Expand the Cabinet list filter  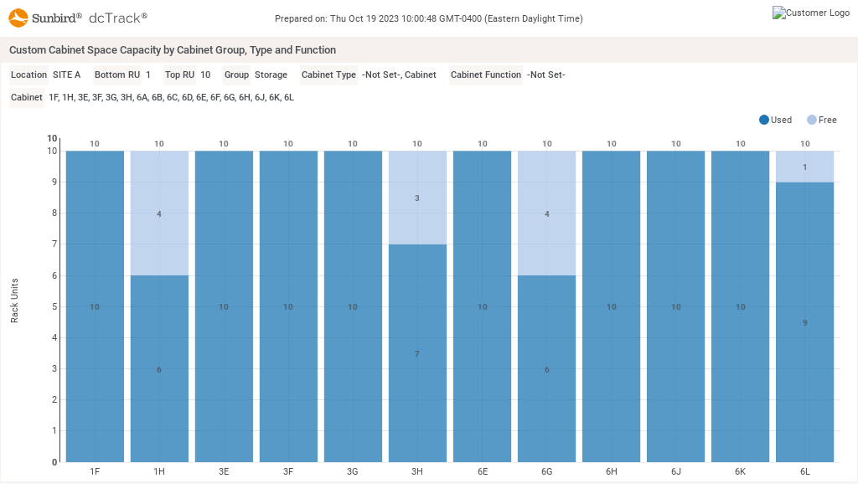coord(26,97)
